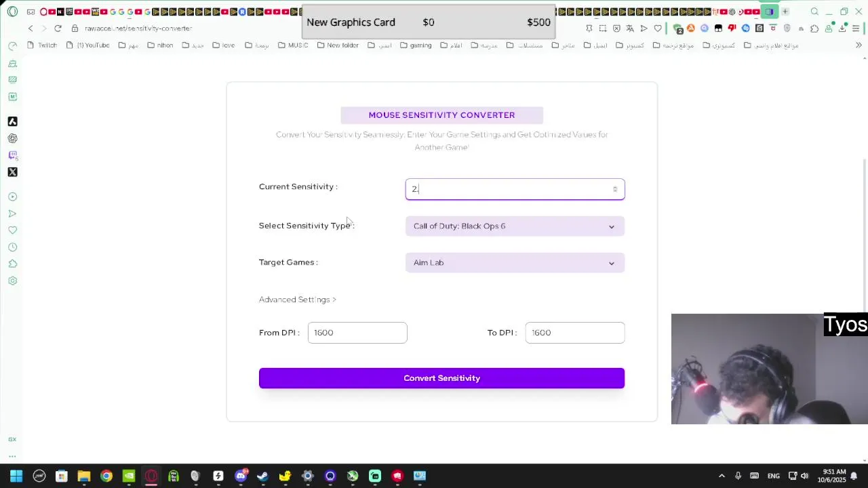Open the downloads icon in toolbar
868x488 pixels.
tap(842, 28)
